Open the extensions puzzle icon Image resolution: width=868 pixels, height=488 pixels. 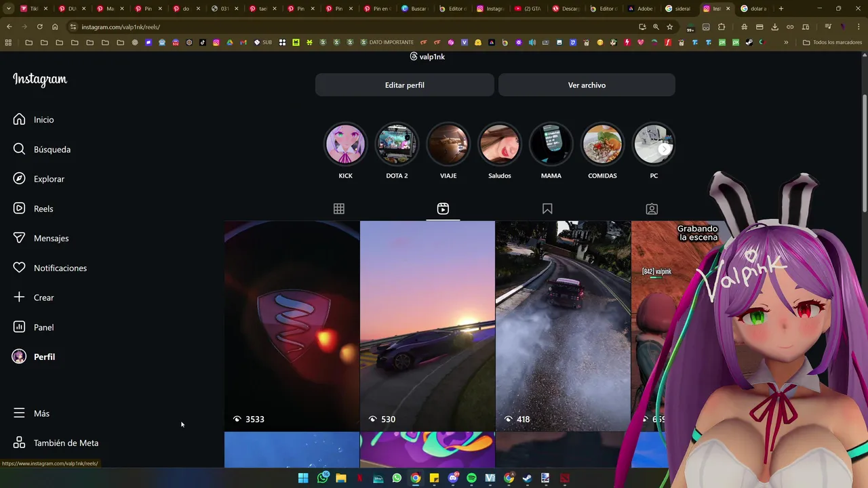722,27
